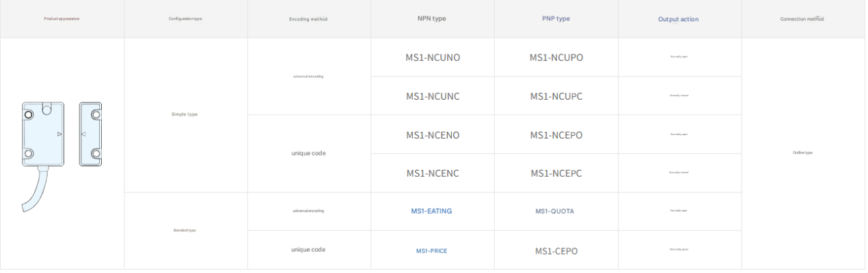The width and height of the screenshot is (868, 273).
Task: Open the MS1-NCUNO model link
Action: (x=433, y=57)
